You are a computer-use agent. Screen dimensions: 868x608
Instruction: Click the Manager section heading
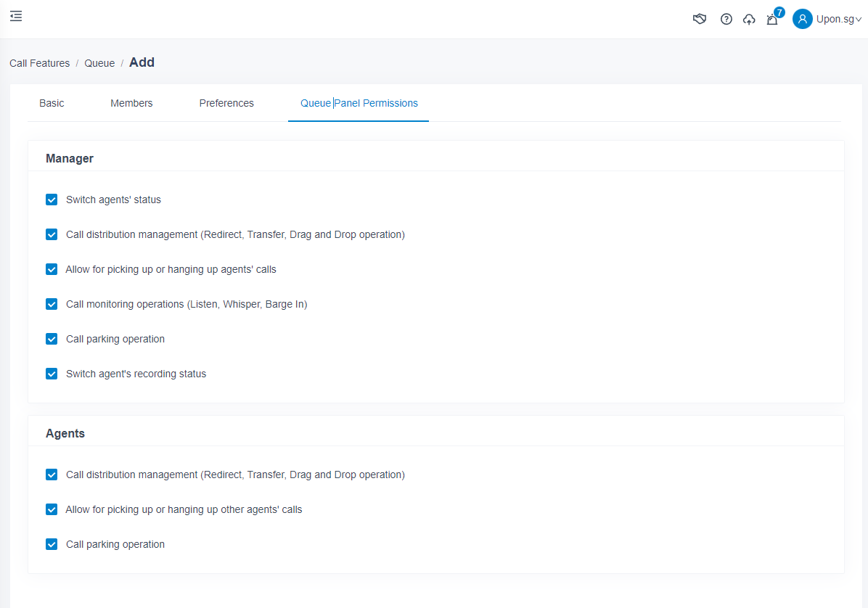(x=69, y=159)
